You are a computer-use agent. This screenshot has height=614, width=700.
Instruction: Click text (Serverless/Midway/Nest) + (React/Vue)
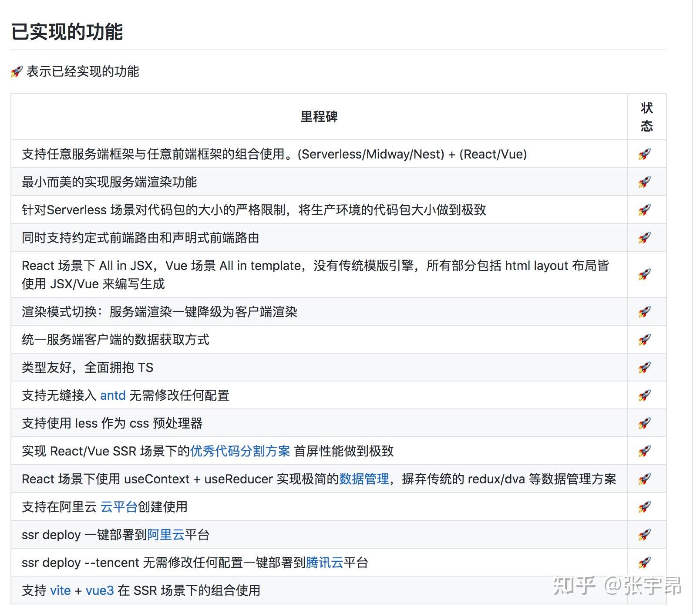coord(412,154)
